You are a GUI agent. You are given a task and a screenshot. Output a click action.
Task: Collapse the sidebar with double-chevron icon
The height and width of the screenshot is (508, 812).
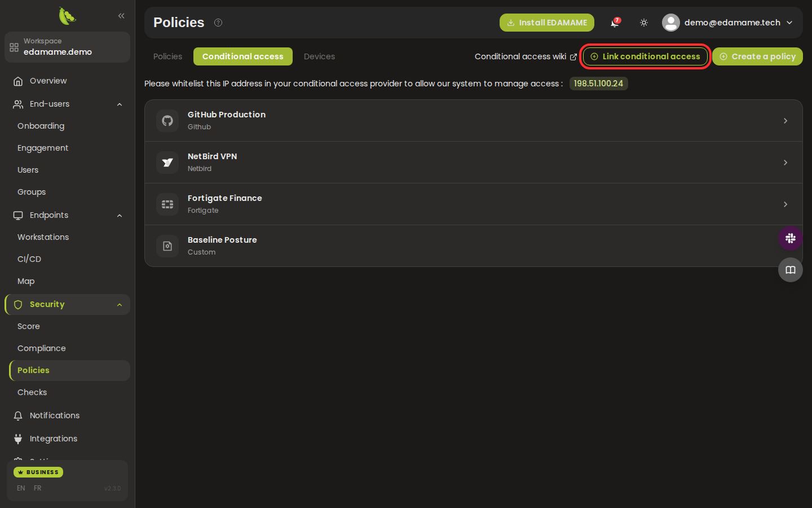click(121, 16)
